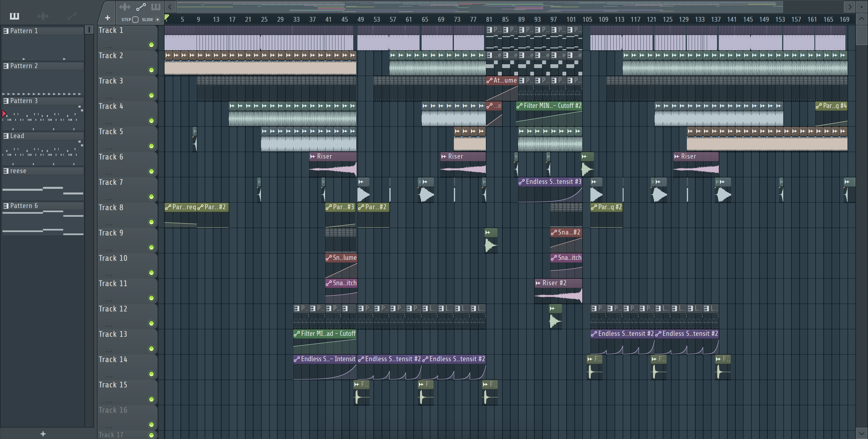Screen dimensions: 868x439
Task: Click the Track 9 header label
Action: (x=111, y=233)
